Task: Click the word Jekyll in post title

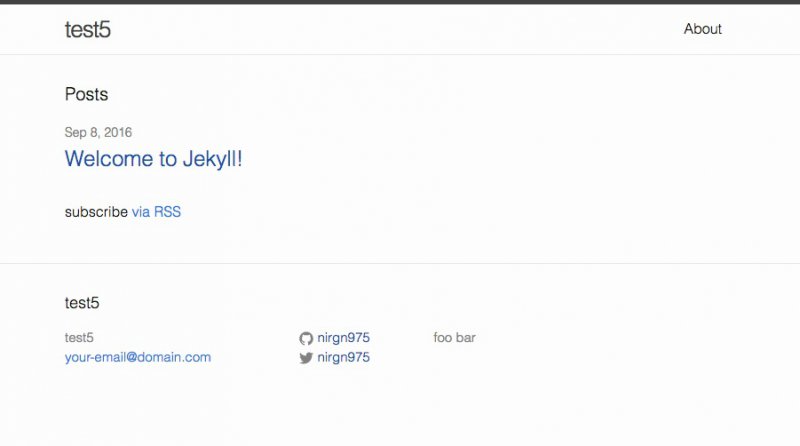Action: click(x=207, y=159)
